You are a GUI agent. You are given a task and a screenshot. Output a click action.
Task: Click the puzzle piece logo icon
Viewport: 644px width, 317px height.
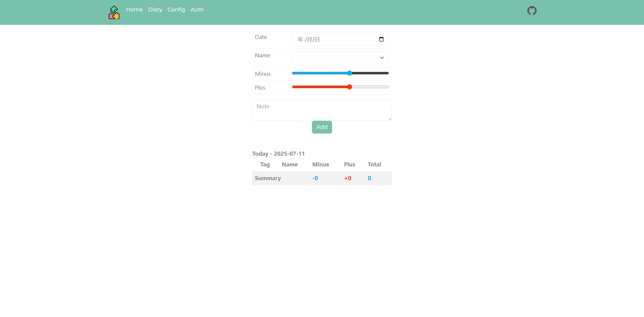coord(114,12)
